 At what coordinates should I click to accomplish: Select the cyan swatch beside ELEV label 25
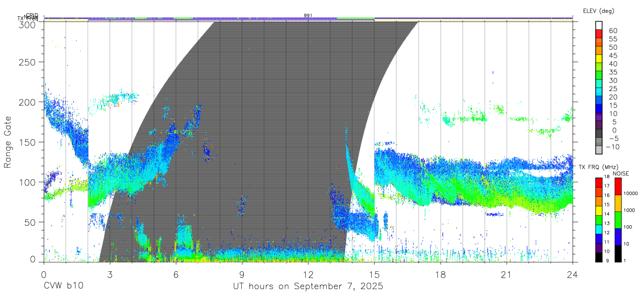coord(598,92)
